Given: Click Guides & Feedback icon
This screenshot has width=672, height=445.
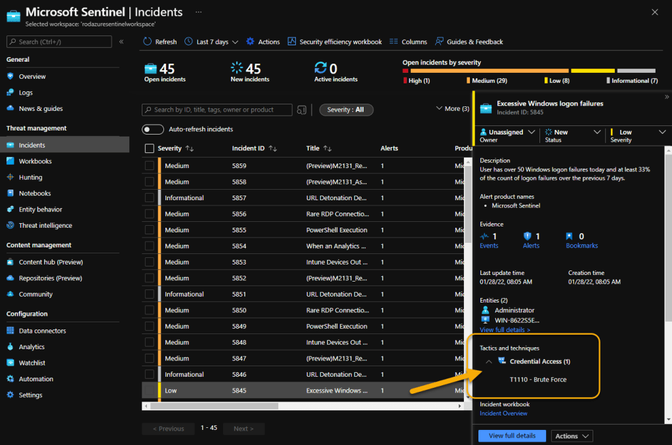Looking at the screenshot, I should click(439, 42).
